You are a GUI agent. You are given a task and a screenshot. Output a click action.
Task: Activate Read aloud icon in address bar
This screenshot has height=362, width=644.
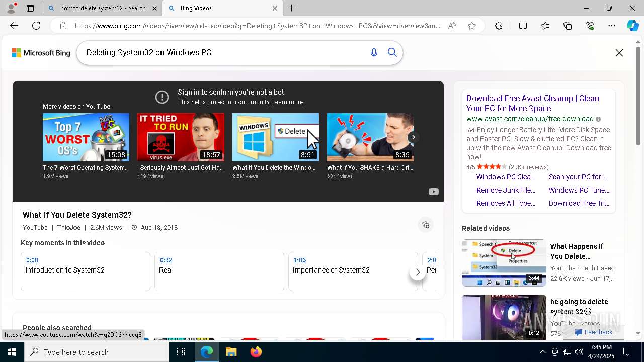[452, 26]
